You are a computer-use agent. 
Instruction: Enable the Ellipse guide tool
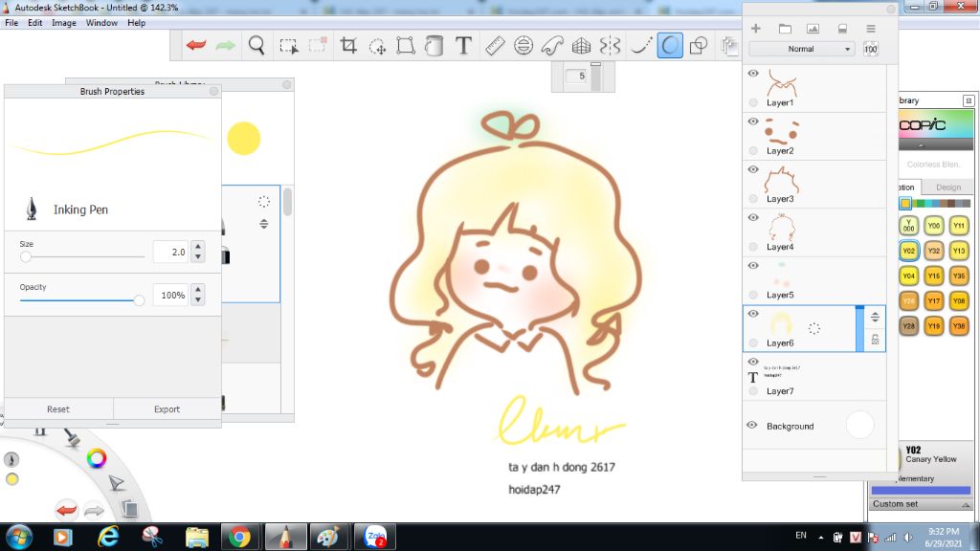(x=523, y=45)
